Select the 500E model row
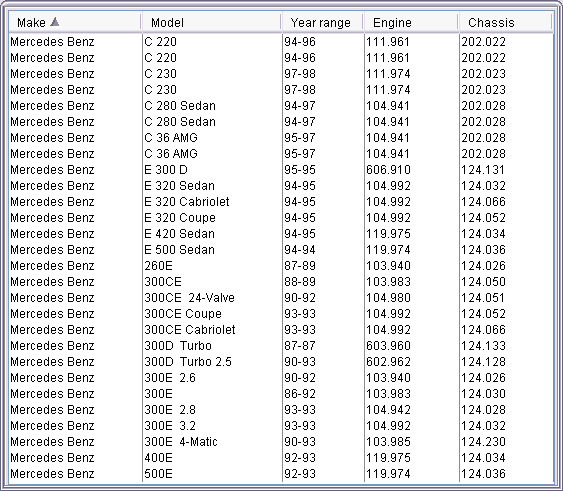563x491 pixels. [281, 473]
